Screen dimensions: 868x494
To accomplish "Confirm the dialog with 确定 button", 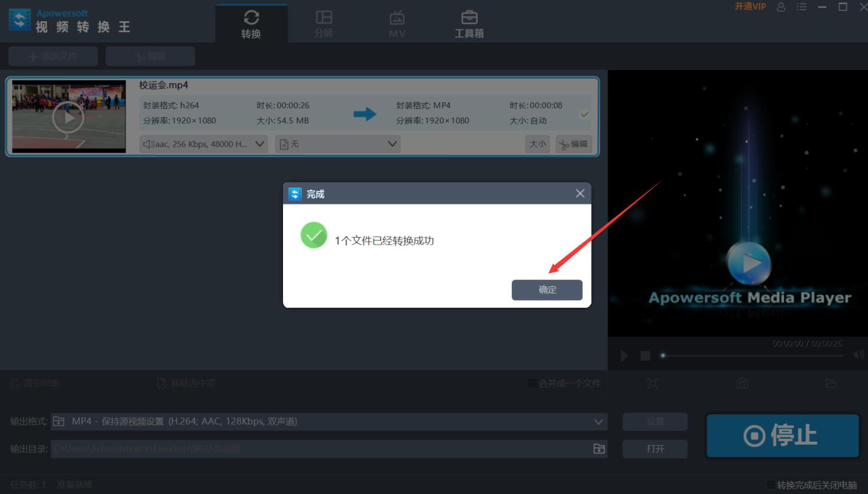I will (547, 289).
